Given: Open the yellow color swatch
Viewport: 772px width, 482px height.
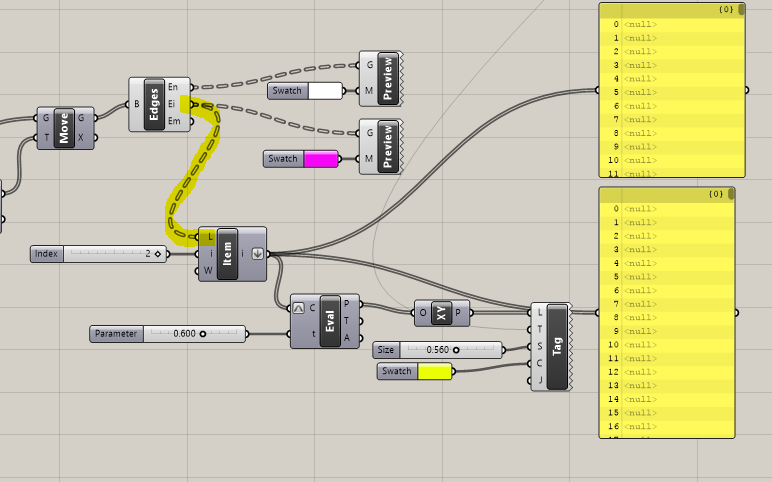Looking at the screenshot, I should pyautogui.click(x=434, y=372).
